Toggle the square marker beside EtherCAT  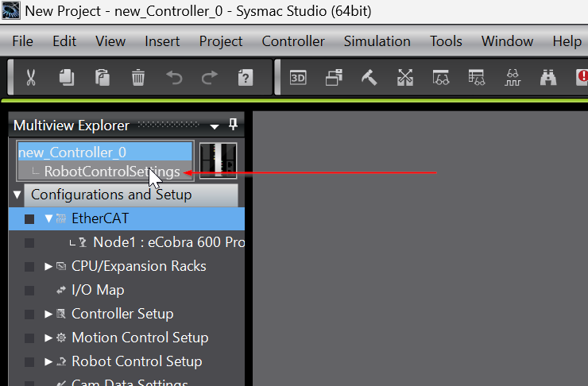[29, 219]
